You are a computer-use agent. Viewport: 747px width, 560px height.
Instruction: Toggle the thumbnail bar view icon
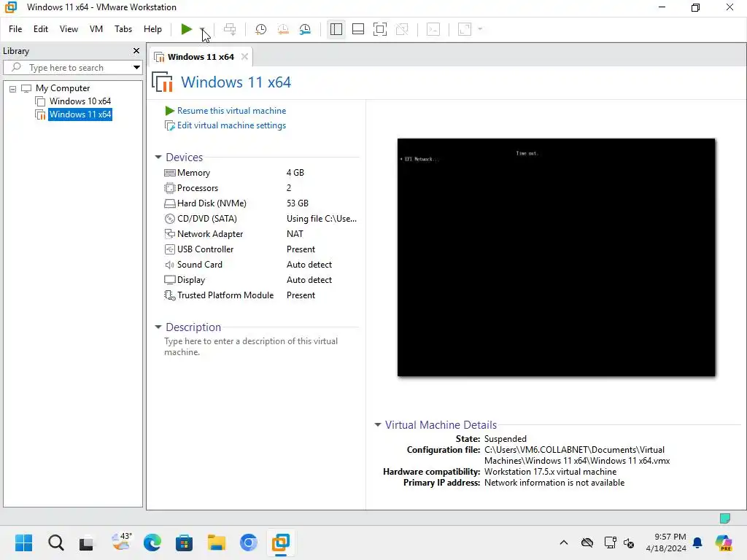coord(357,29)
